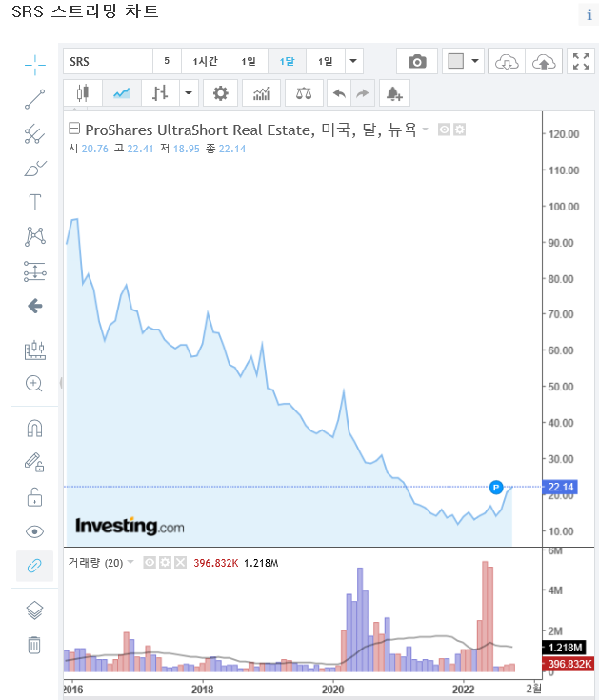Remove the 거래량 indicator with X
599x700 pixels.
click(180, 563)
